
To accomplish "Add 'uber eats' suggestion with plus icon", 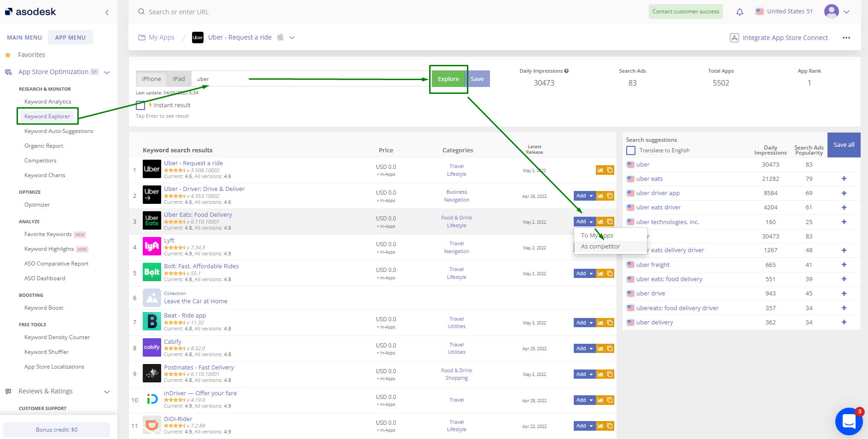I will pyautogui.click(x=844, y=179).
